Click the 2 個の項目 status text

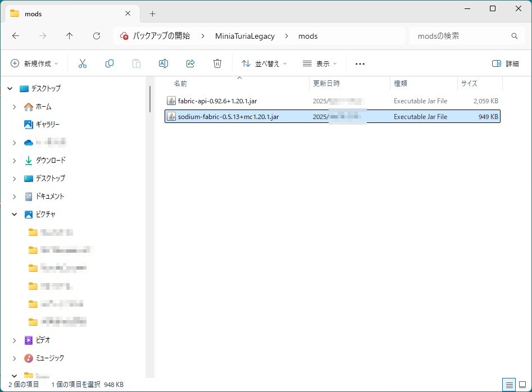coord(24,385)
